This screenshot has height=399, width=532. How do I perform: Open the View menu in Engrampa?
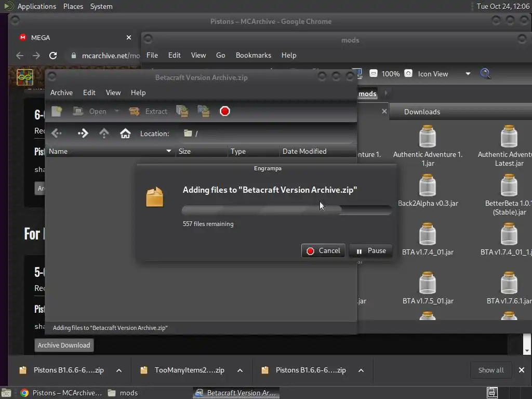pyautogui.click(x=113, y=92)
